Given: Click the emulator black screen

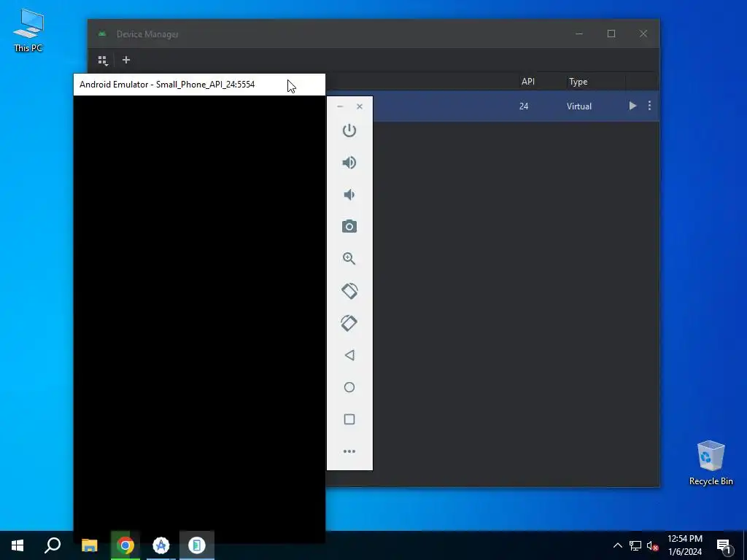Looking at the screenshot, I should pos(199,319).
